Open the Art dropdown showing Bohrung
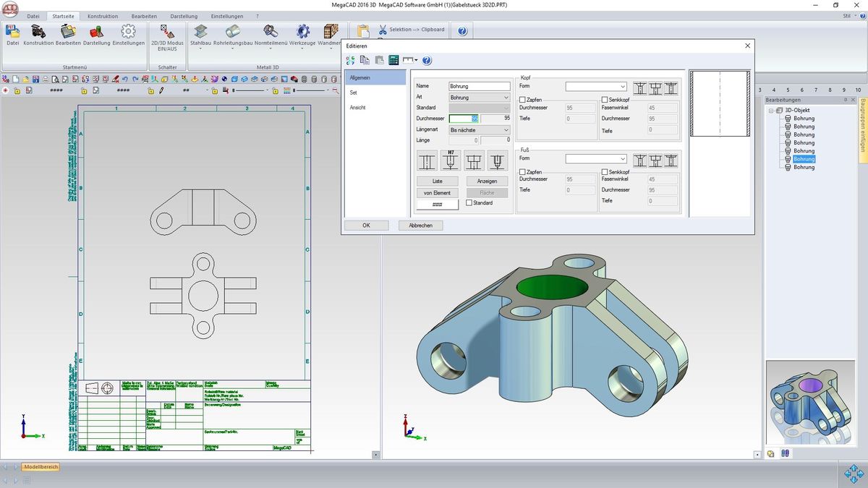 [480, 97]
